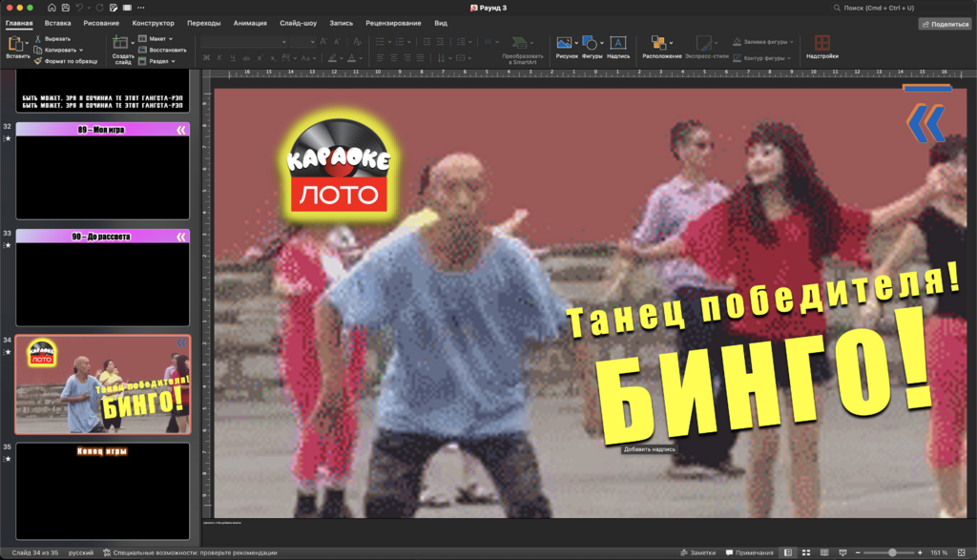Screen dimensions: 977x560
Task: Activate Формат по образцу format painter
Action: pos(66,61)
